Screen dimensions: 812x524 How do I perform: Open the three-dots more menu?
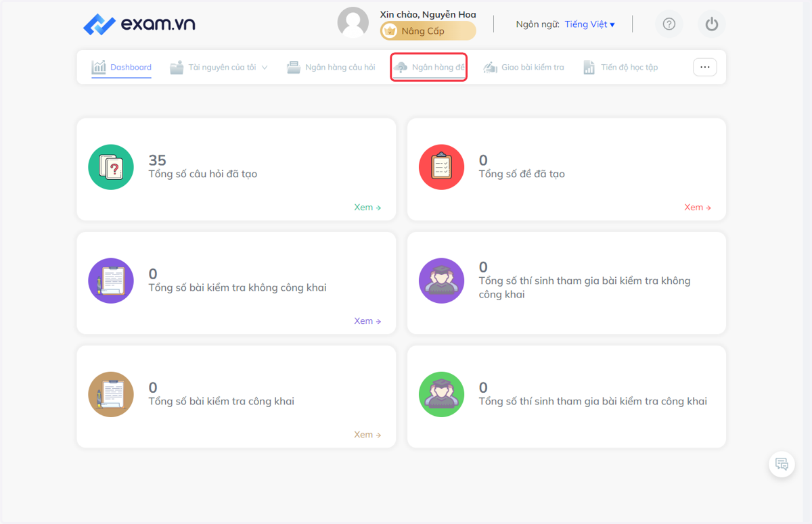(x=704, y=67)
